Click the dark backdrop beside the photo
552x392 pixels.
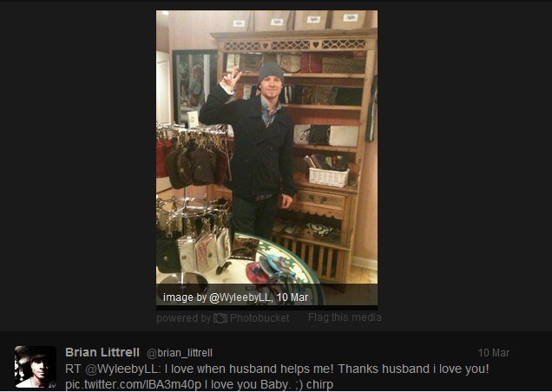point(457,159)
